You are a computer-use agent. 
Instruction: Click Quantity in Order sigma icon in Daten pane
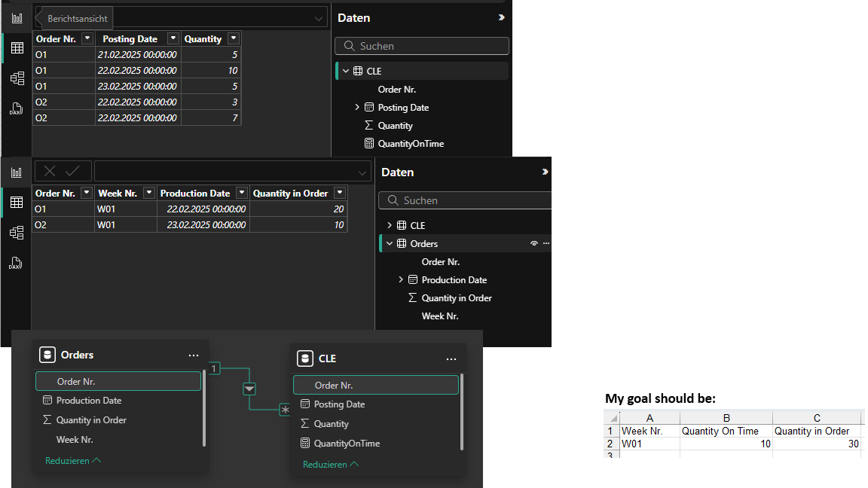coord(413,297)
